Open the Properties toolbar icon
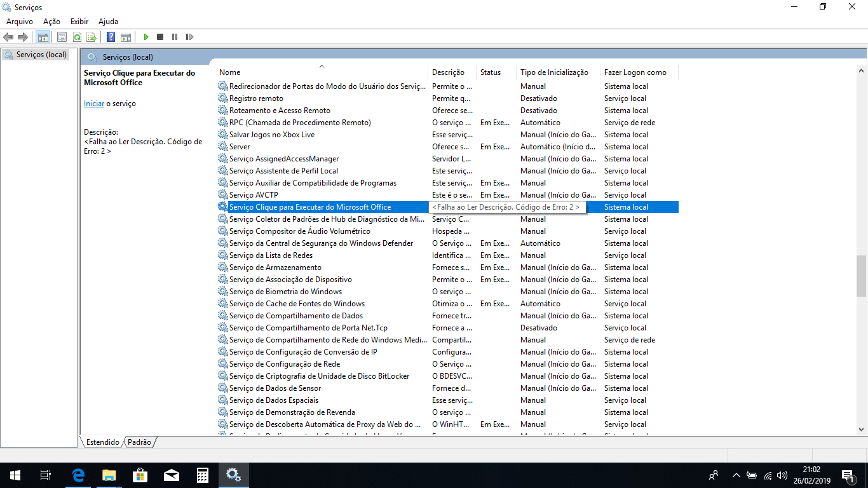This screenshot has width=868, height=488. 62,37
